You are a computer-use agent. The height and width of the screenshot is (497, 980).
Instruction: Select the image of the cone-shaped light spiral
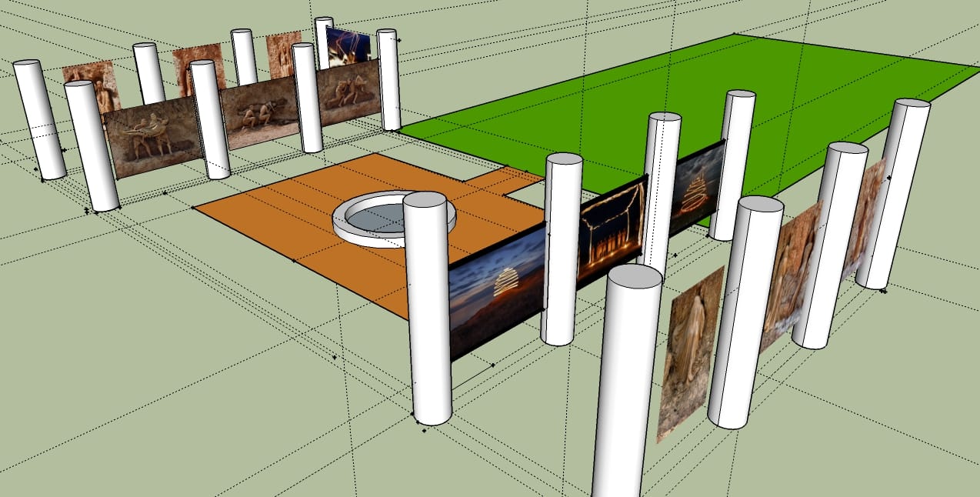tap(697, 188)
